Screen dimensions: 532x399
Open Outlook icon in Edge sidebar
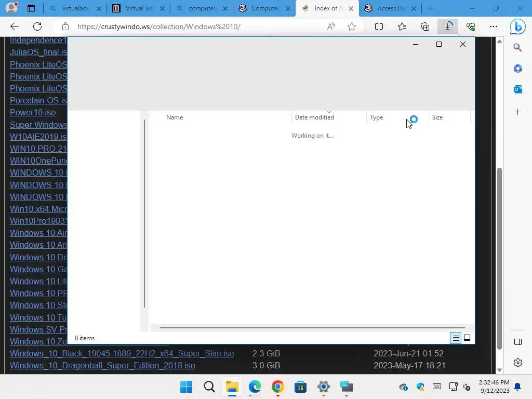pos(517,89)
